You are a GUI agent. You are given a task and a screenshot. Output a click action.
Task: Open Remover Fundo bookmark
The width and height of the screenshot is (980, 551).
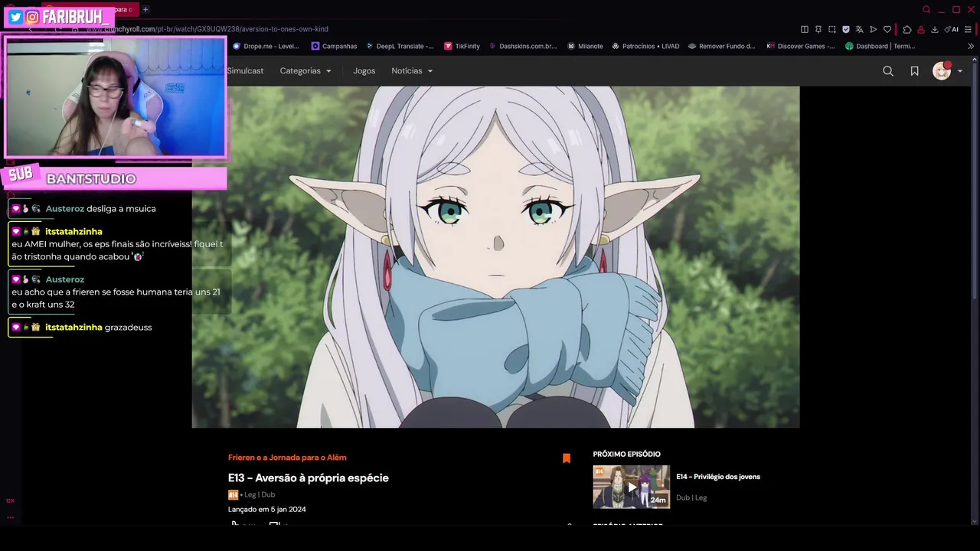[721, 46]
